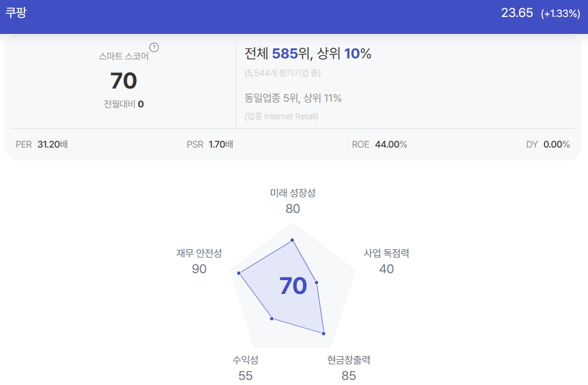588x385 pixels.
Task: Click the 업종 Internet Retail label
Action: 281,116
